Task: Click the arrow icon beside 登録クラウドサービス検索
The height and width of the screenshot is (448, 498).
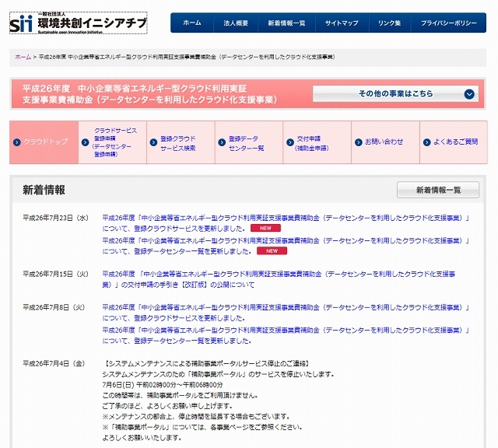Action: (153, 142)
